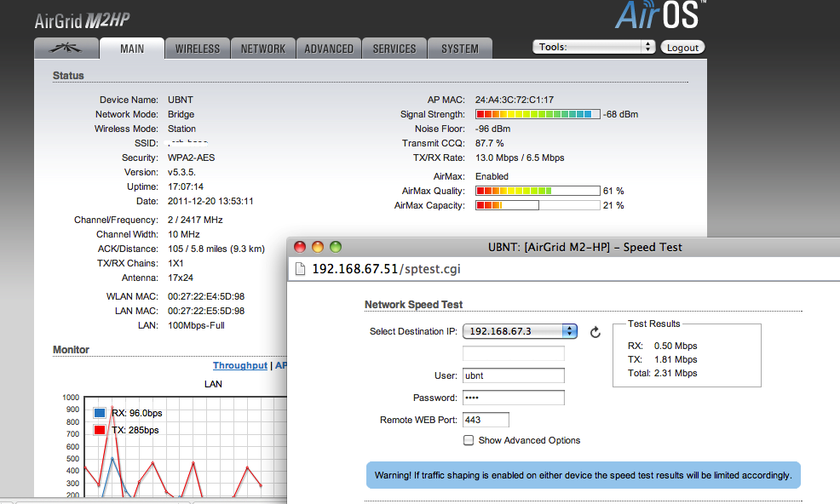Select the WLAN MAC value 00:27:22:E4:5D:98
This screenshot has width=840, height=504.
(206, 296)
